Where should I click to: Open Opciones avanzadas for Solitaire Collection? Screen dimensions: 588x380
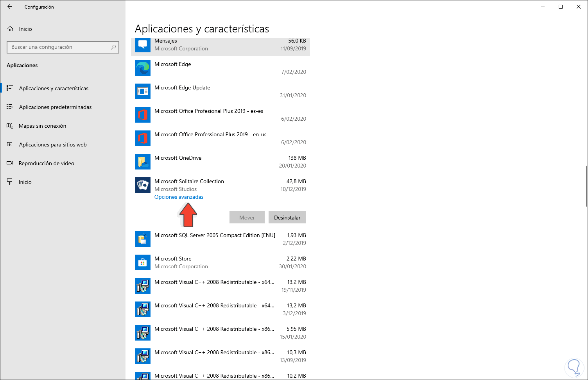[x=179, y=197]
